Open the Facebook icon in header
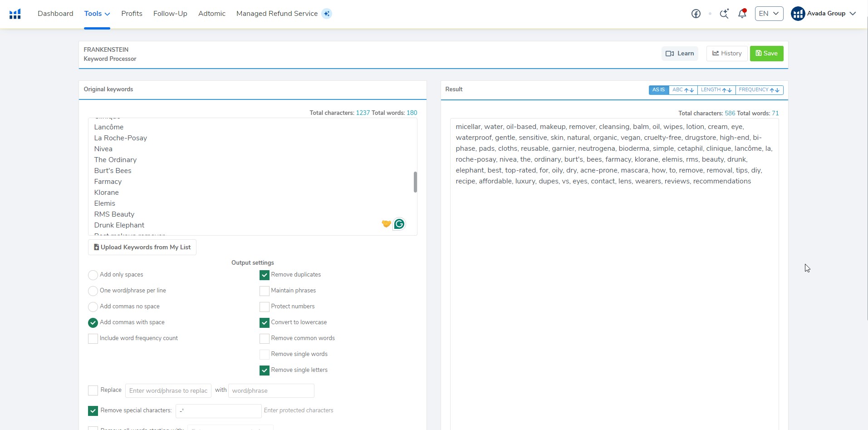This screenshot has width=868, height=430. (x=696, y=14)
